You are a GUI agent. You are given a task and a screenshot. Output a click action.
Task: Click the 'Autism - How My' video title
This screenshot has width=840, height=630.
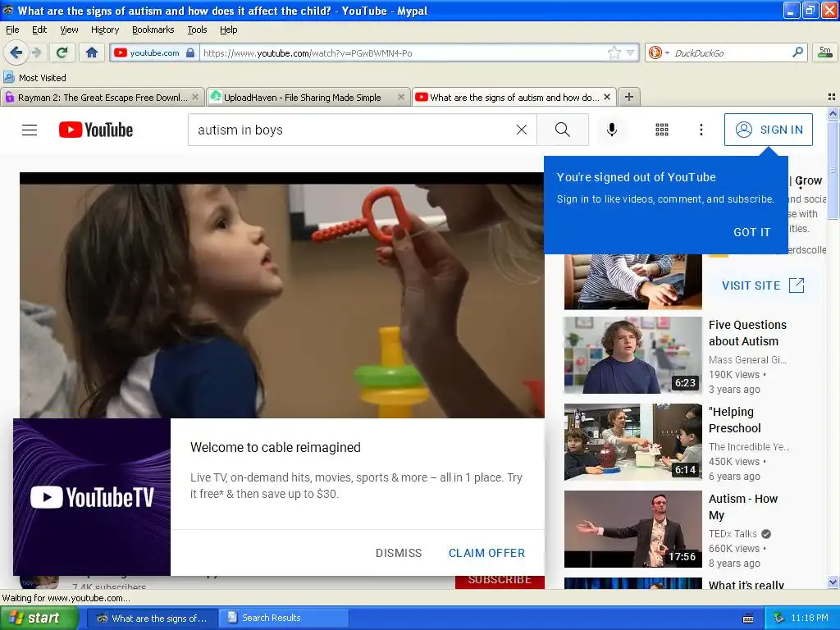743,507
